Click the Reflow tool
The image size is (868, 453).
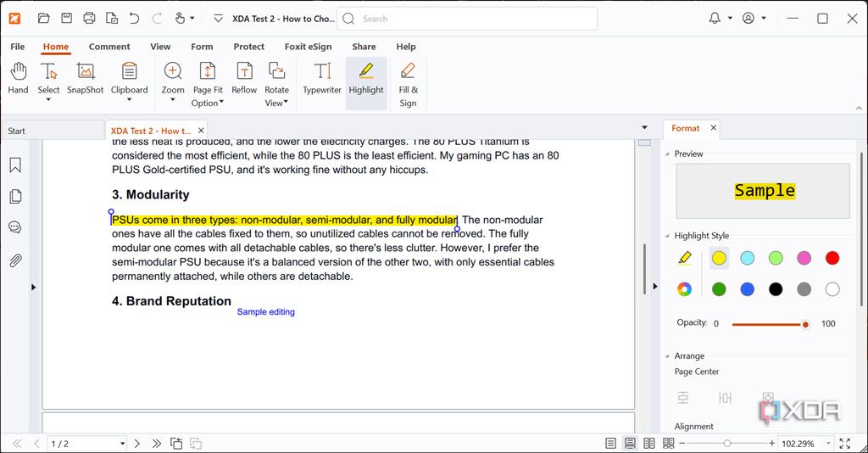pyautogui.click(x=244, y=77)
